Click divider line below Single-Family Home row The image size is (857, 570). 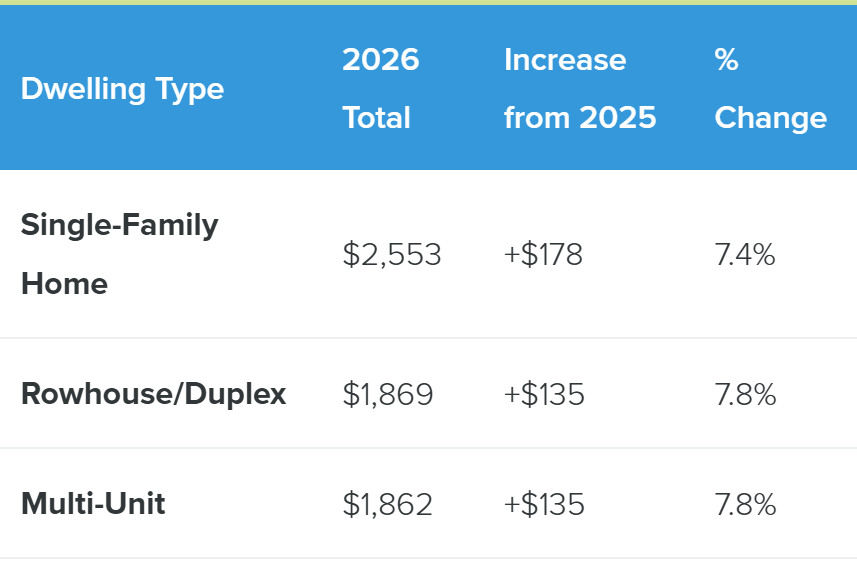point(428,338)
